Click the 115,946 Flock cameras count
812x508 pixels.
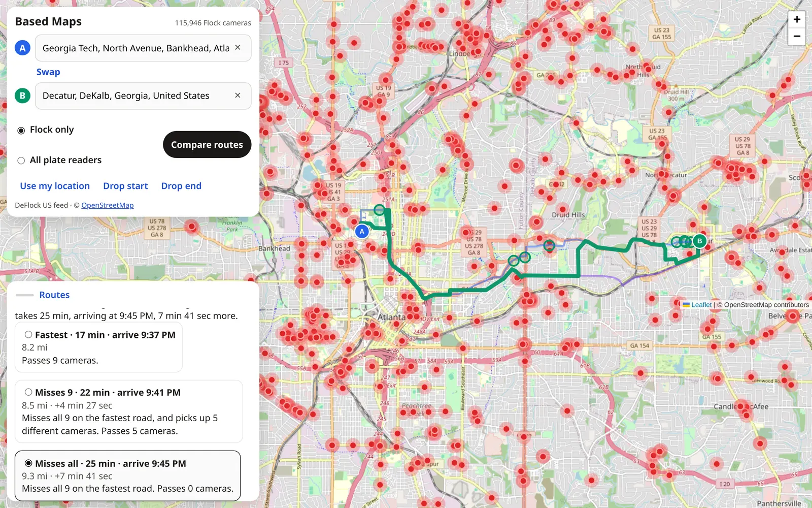coord(213,23)
